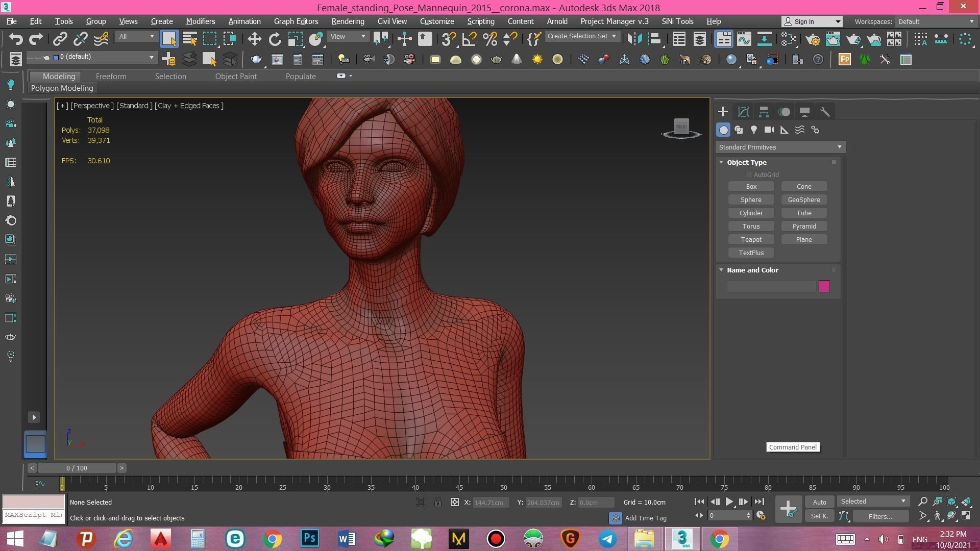
Task: Toggle the ribbon display icon
Action: coord(724,39)
